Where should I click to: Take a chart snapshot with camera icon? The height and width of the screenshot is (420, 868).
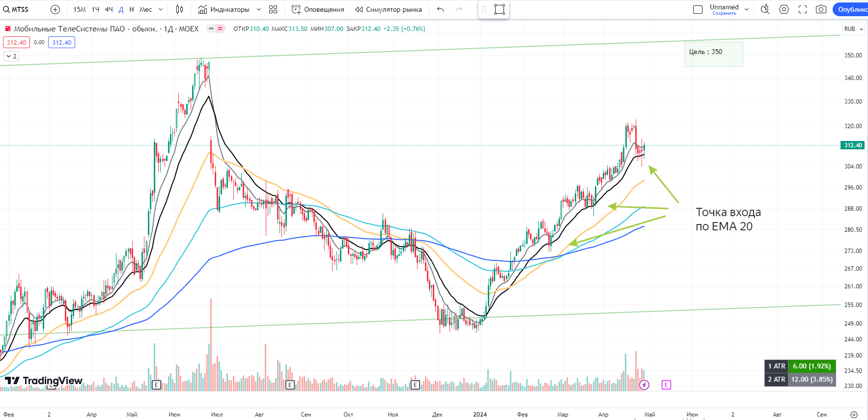[821, 9]
